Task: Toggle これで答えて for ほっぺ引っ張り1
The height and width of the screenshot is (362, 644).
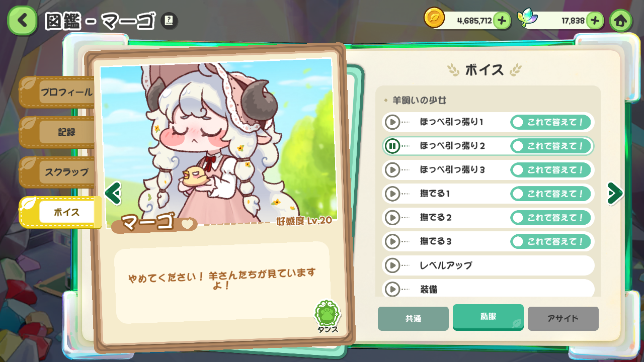Action: point(550,122)
